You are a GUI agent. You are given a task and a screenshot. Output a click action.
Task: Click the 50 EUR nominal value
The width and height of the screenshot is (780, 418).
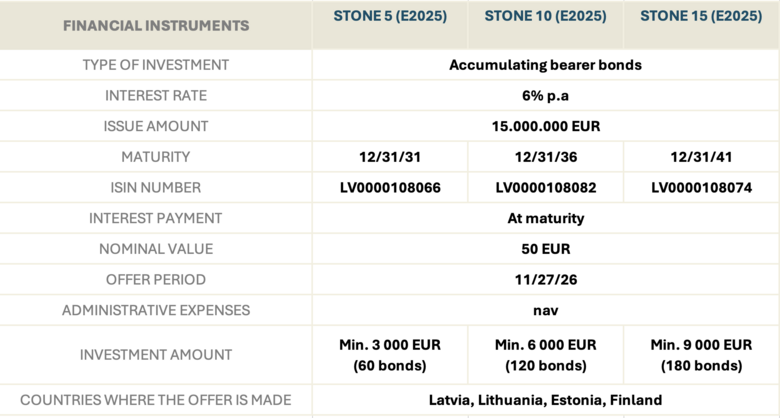545,249
